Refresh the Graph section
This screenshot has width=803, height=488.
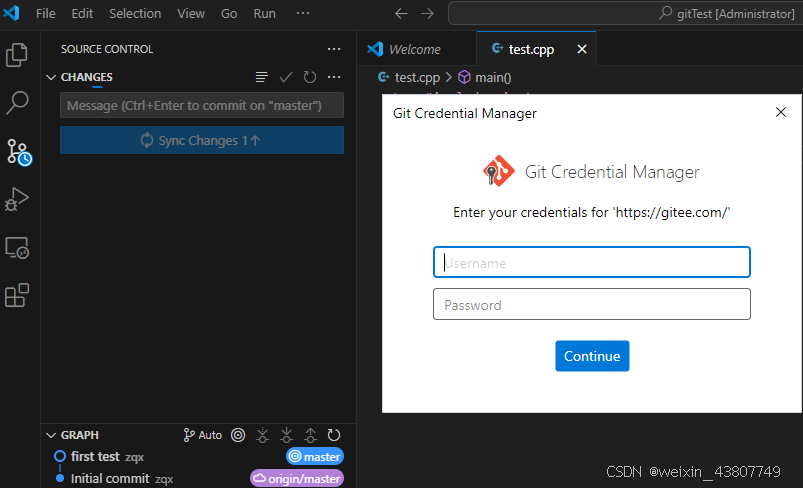point(334,435)
